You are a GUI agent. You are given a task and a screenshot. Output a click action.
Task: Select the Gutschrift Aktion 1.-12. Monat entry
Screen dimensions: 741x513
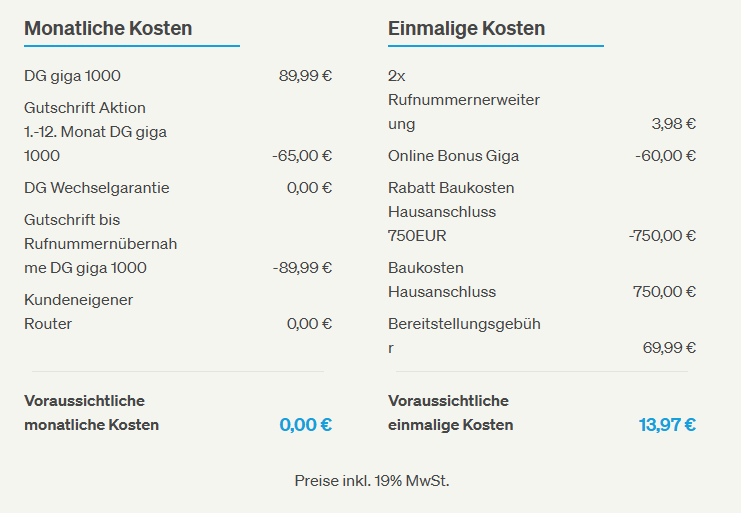pyautogui.click(x=95, y=131)
